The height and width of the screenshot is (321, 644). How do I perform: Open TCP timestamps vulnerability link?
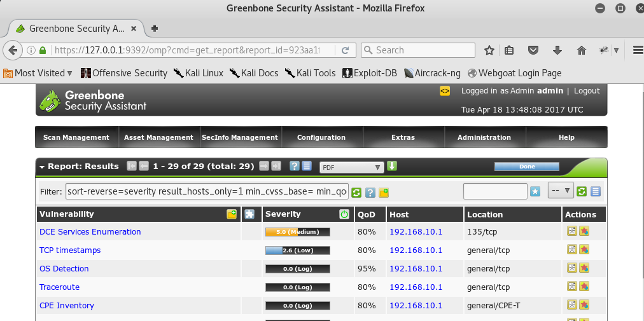click(x=70, y=250)
